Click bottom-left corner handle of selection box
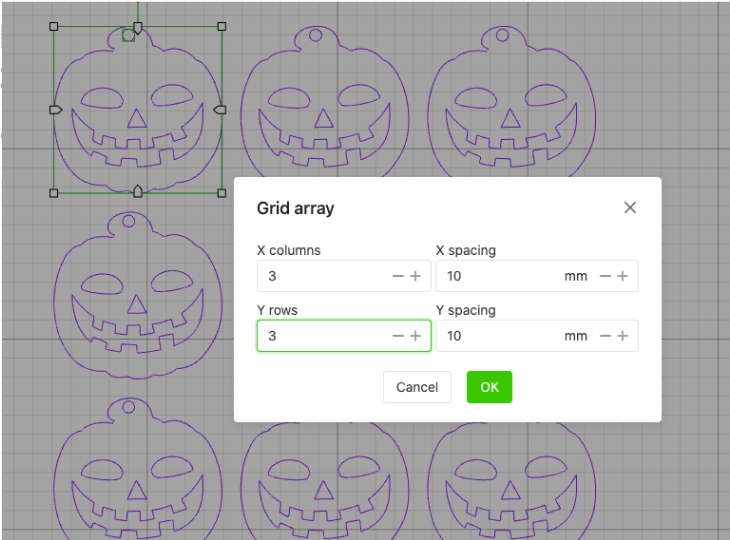The image size is (730, 540). click(x=54, y=193)
